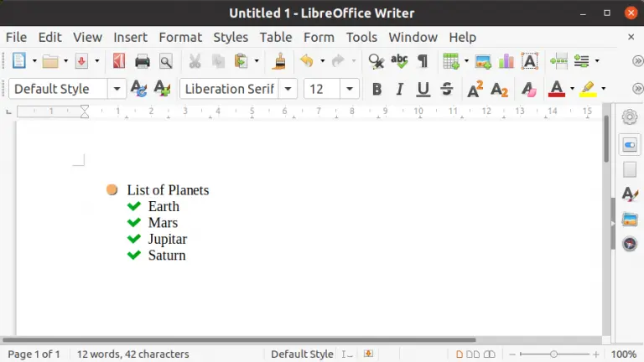Click Page 1 of 1 in status bar

click(34, 354)
